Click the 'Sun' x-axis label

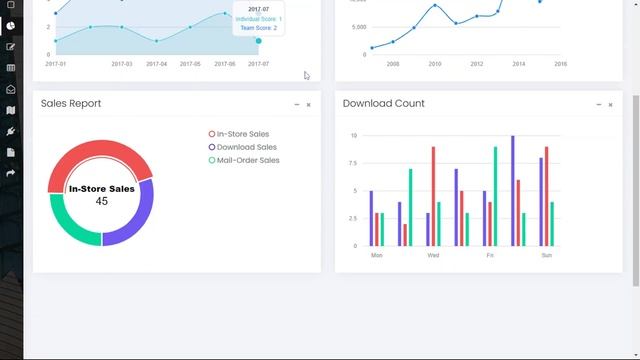pos(547,256)
